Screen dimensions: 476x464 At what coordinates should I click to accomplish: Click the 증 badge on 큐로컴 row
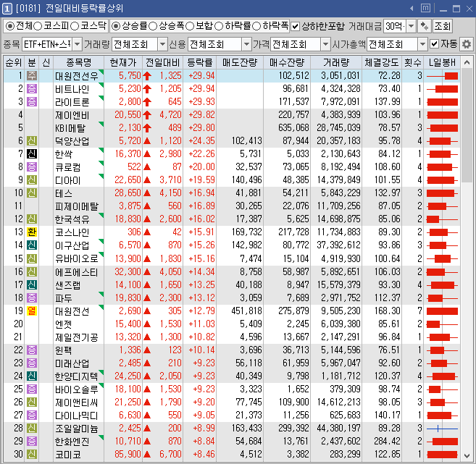pos(32,166)
